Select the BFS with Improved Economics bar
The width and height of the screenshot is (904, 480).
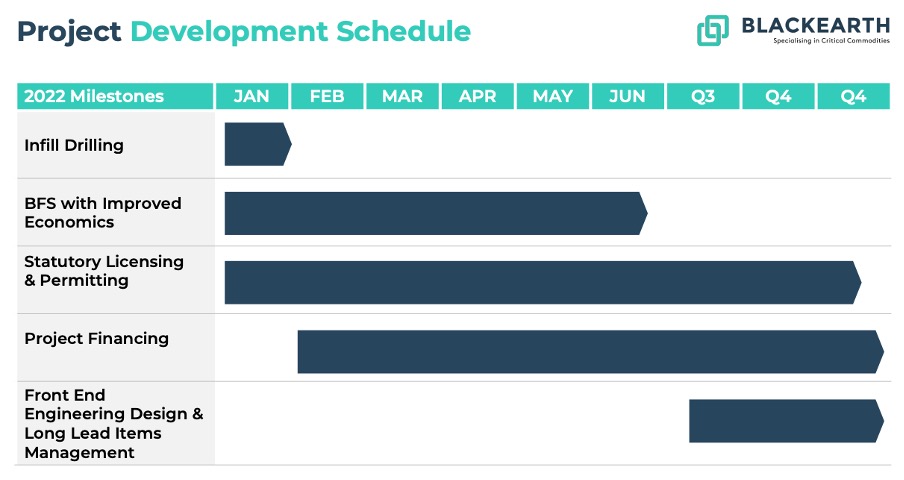click(x=436, y=213)
